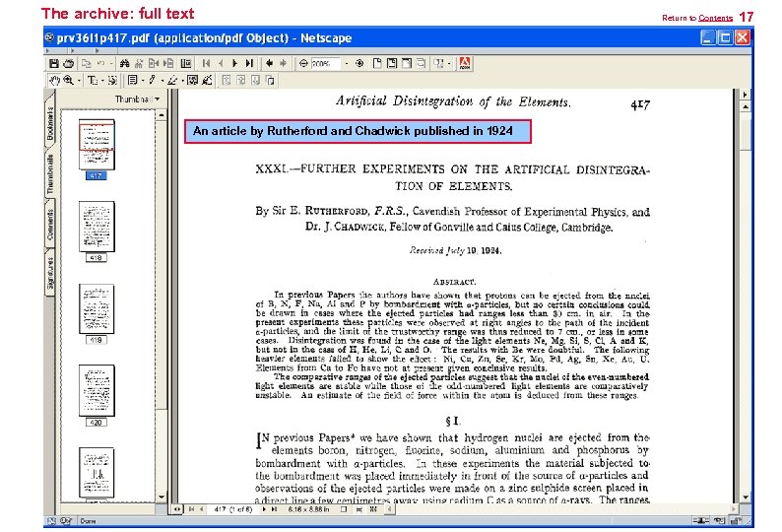Open Find with the binoculars icon
This screenshot has width=782, height=532.
[125, 63]
